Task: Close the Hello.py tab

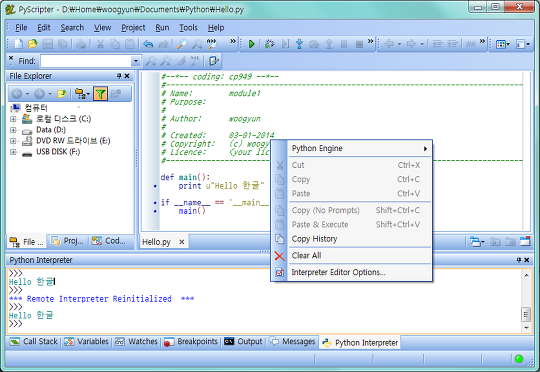Action: (x=181, y=242)
